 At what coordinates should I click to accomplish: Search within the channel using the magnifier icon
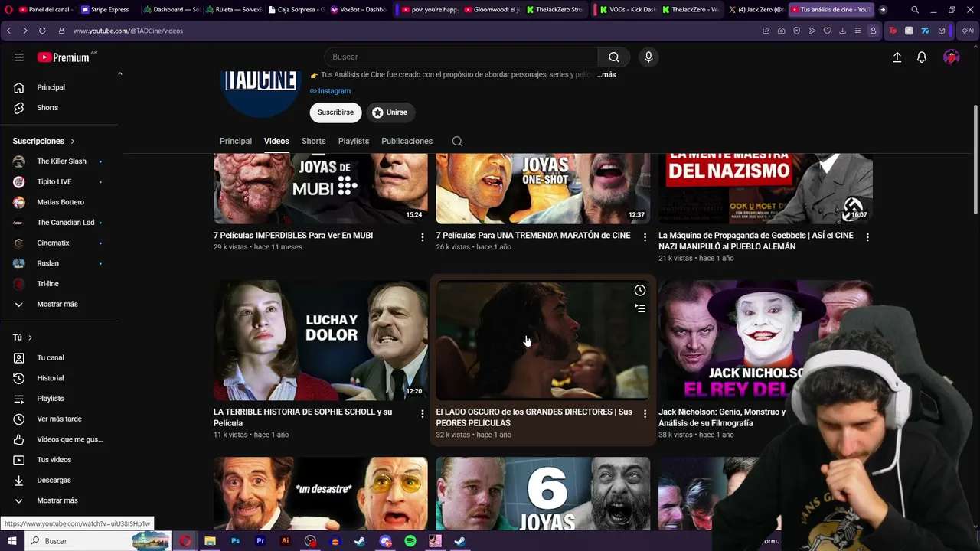click(x=457, y=141)
